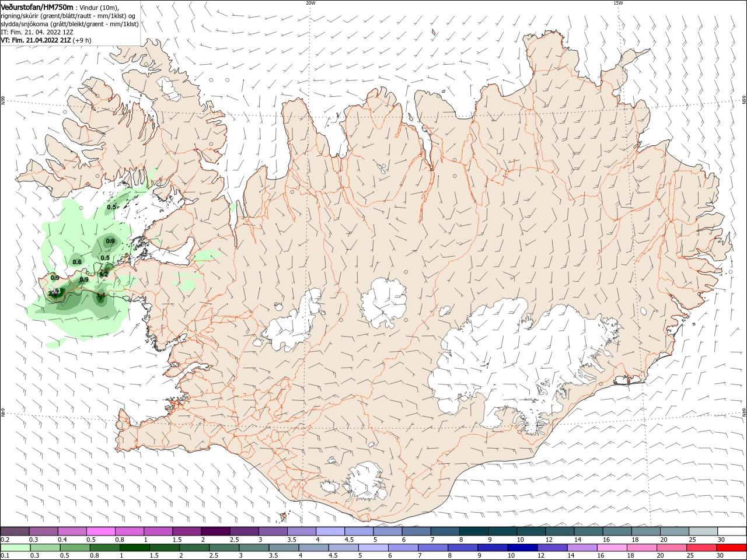Select the dark teal 8–9 snow swatch
This screenshot has width=747, height=560.
473,531
